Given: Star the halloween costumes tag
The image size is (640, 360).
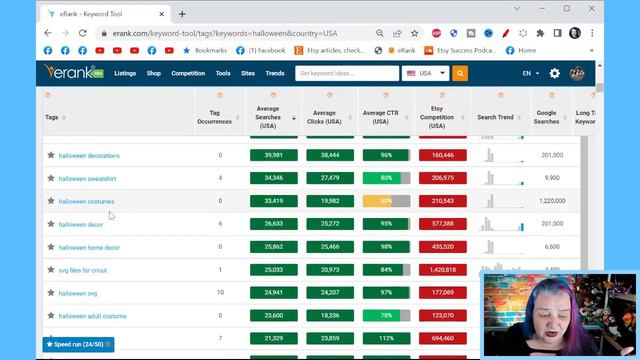Looking at the screenshot, I should [x=51, y=201].
